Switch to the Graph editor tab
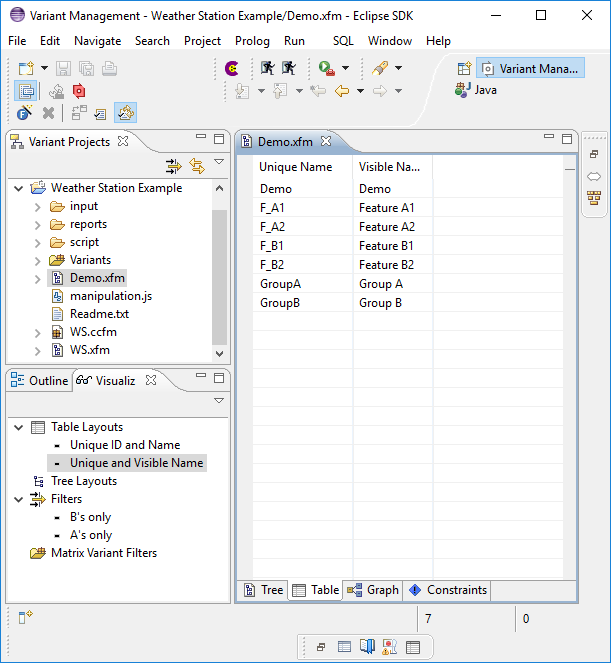Image resolution: width=611 pixels, height=663 pixels. 373,590
